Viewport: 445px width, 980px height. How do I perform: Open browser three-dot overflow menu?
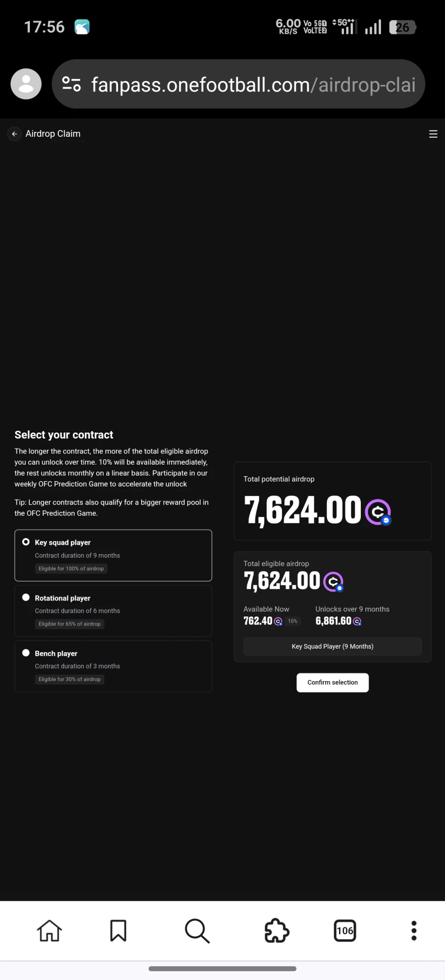point(414,931)
